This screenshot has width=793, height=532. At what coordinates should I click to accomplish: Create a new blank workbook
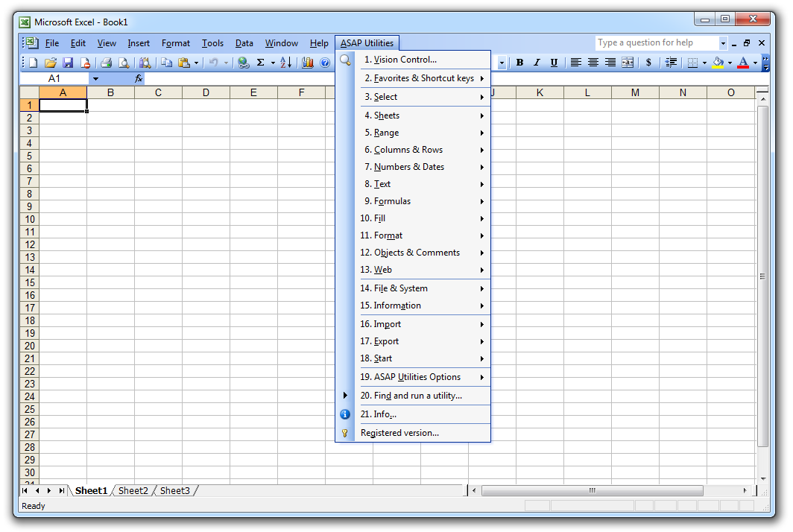[33, 63]
